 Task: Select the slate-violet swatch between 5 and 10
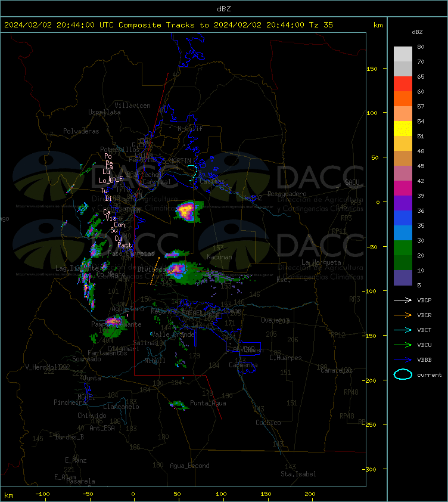coord(403,278)
